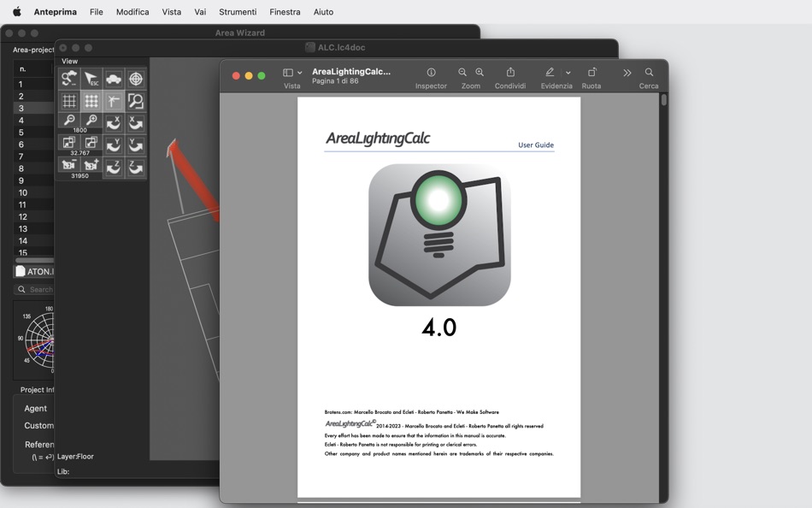Open the Strumenti menu
Image resolution: width=812 pixels, height=508 pixels.
(x=238, y=11)
